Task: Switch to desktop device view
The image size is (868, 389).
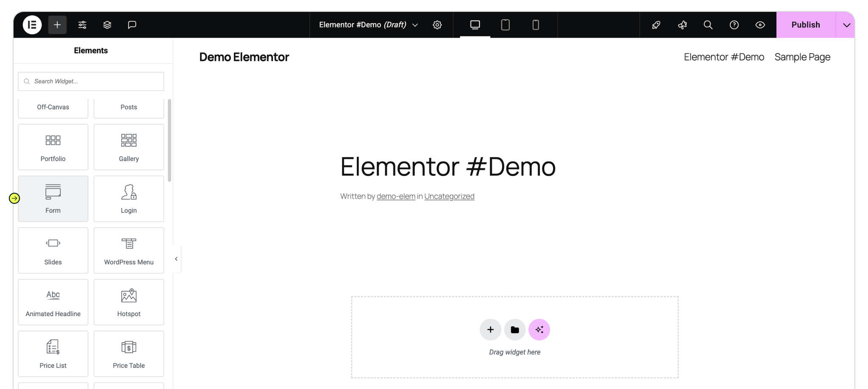Action: [475, 25]
